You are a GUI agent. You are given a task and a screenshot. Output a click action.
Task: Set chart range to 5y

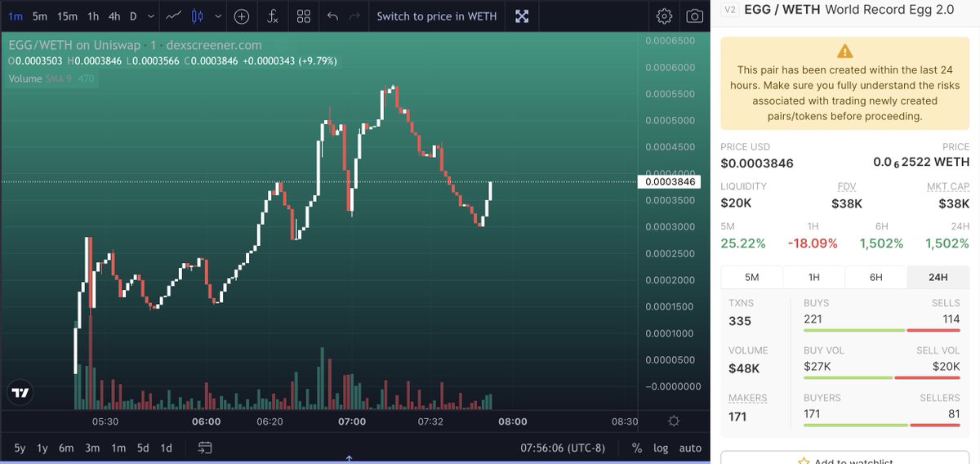(x=20, y=448)
